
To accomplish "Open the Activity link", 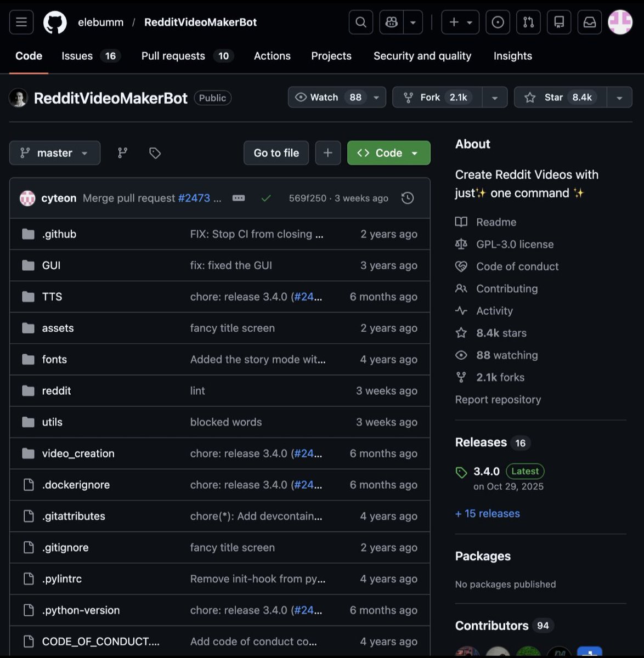I will (x=494, y=311).
